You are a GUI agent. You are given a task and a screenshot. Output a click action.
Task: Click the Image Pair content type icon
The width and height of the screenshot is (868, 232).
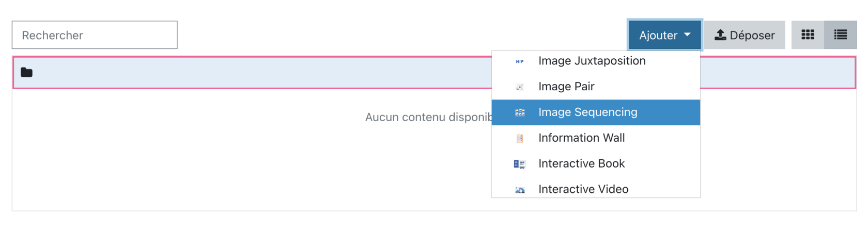(520, 87)
